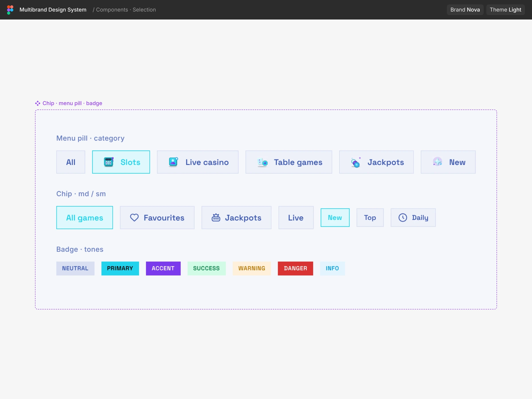Toggle the small New chip
Image resolution: width=532 pixels, height=399 pixels.
(335, 218)
